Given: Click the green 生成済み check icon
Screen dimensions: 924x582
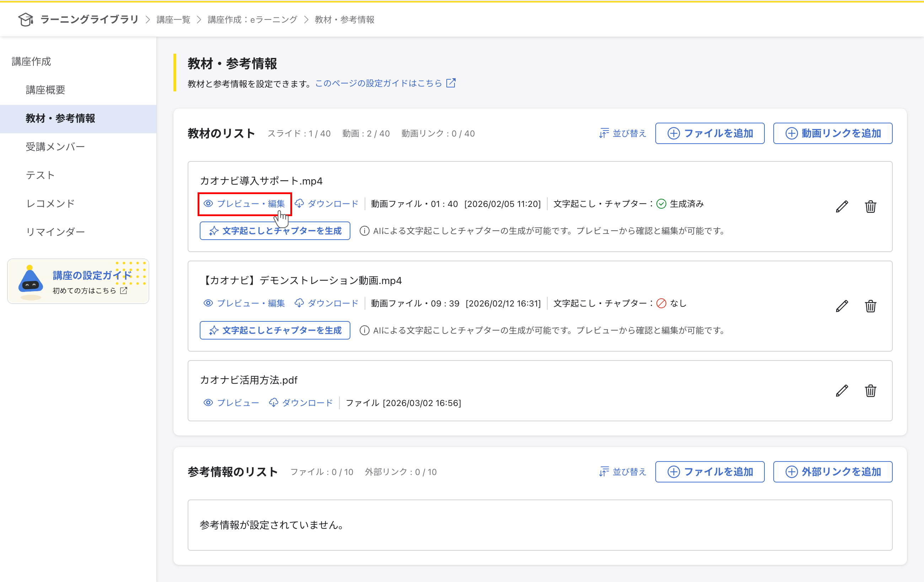Looking at the screenshot, I should click(661, 204).
